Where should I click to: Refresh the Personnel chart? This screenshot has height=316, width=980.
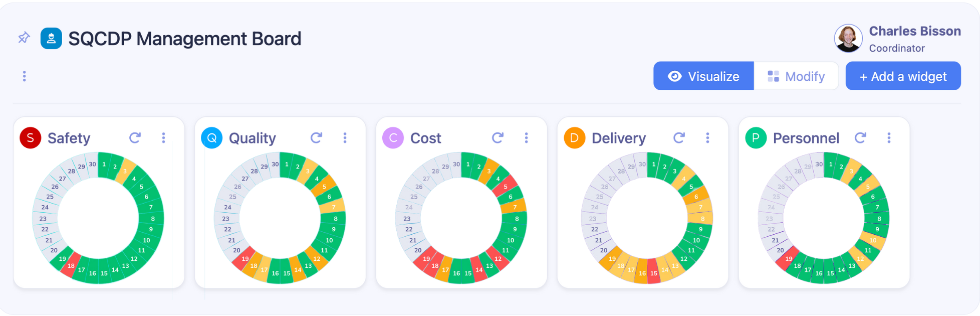pyautogui.click(x=861, y=137)
